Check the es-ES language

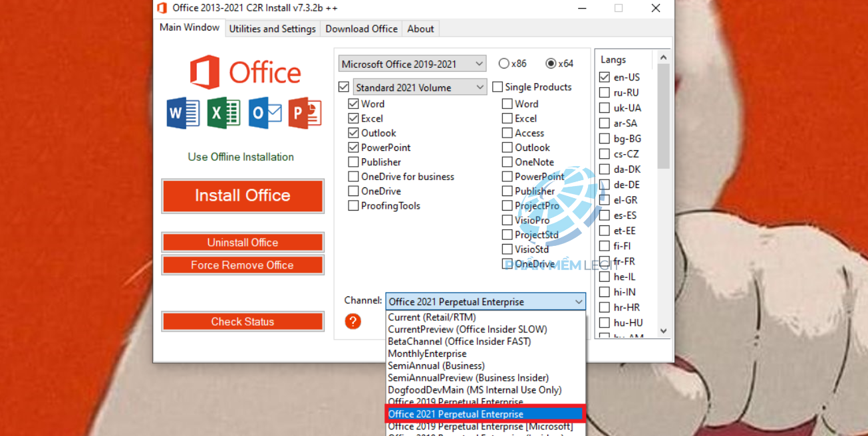pos(605,215)
